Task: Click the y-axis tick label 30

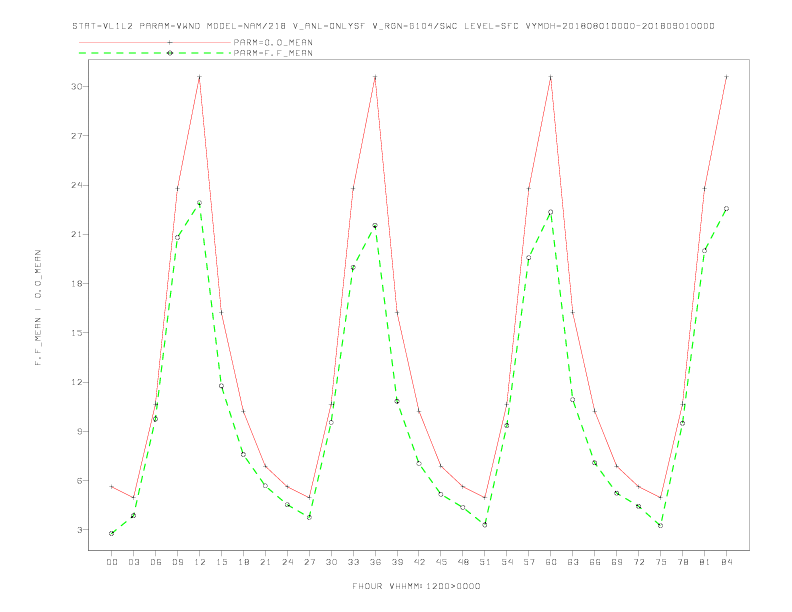Action: click(x=77, y=86)
